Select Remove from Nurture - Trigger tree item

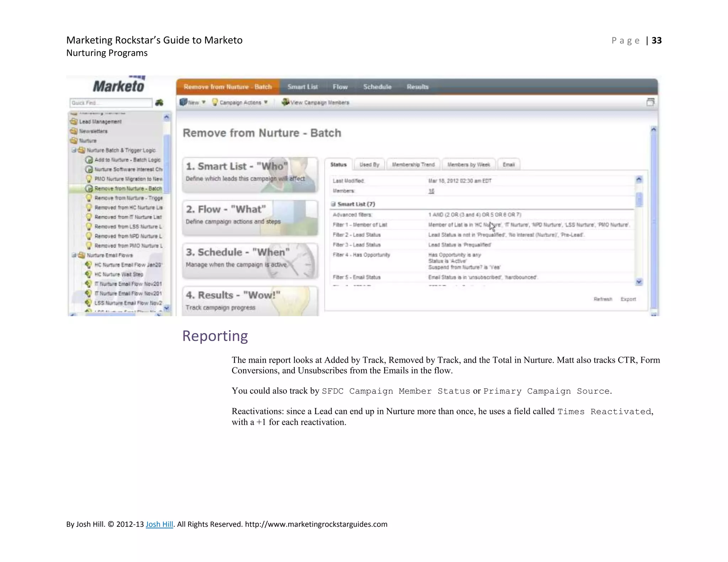(129, 198)
